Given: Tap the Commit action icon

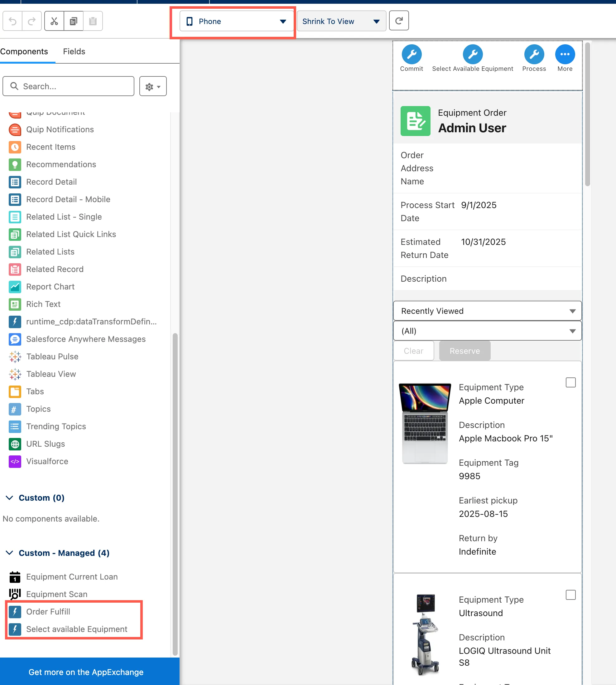Looking at the screenshot, I should [411, 54].
